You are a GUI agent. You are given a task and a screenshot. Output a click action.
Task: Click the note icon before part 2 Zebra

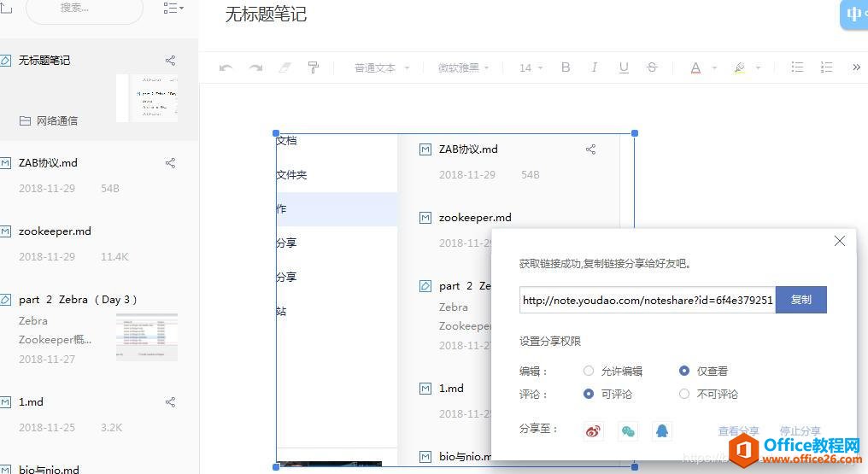(5, 300)
